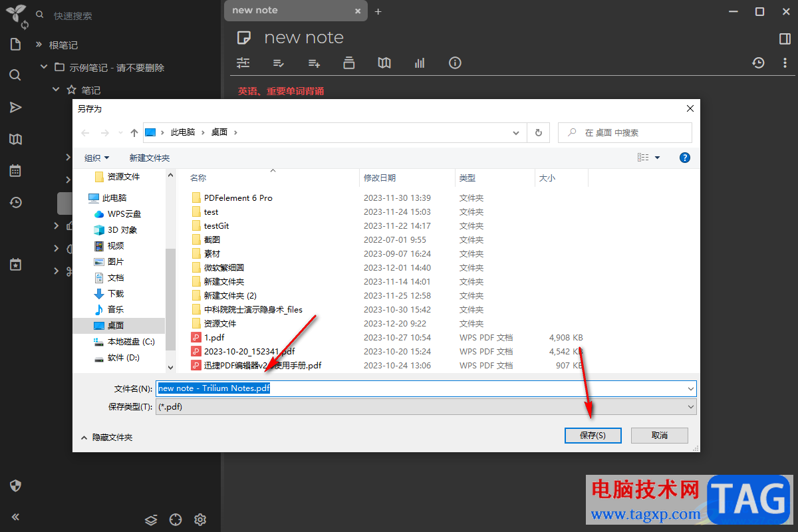Screen dimensions: 798x532
Task: Open similar notes chart icon
Action: pyautogui.click(x=420, y=63)
